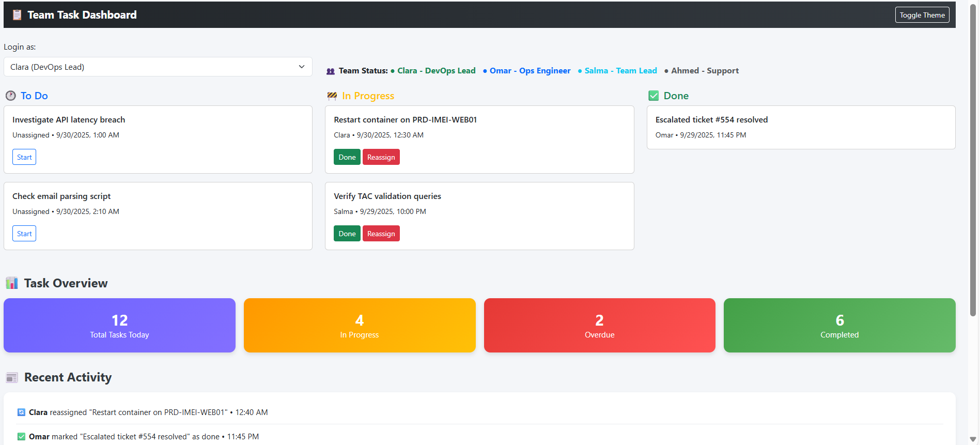Click the Check email parsing script title

pos(61,196)
